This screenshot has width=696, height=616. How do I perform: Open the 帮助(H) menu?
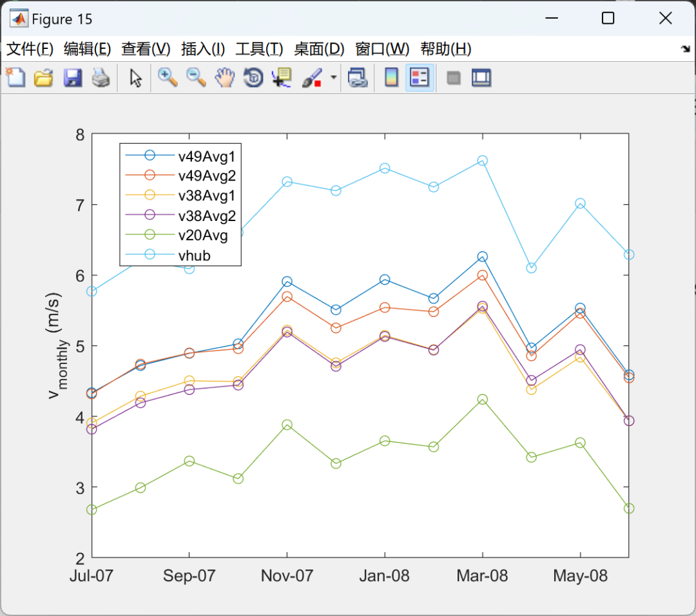tap(446, 49)
